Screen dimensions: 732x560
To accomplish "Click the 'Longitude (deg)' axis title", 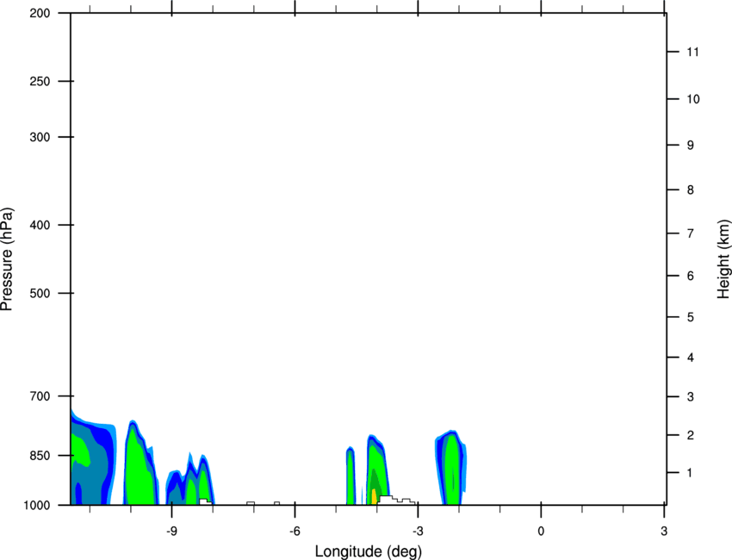I will [369, 551].
